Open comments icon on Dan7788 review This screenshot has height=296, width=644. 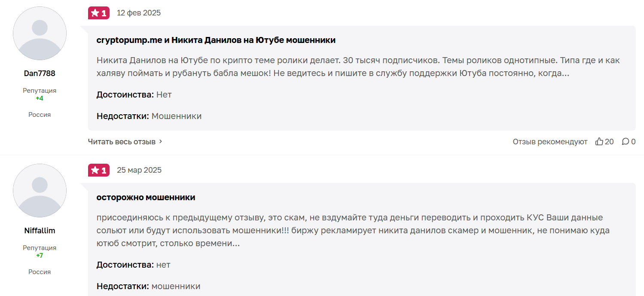point(626,142)
